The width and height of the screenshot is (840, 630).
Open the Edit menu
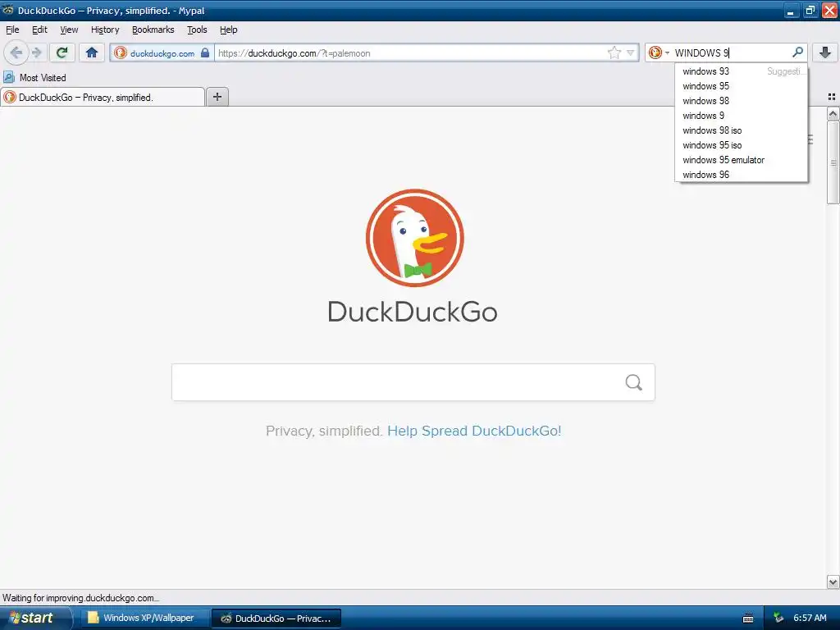[39, 30]
